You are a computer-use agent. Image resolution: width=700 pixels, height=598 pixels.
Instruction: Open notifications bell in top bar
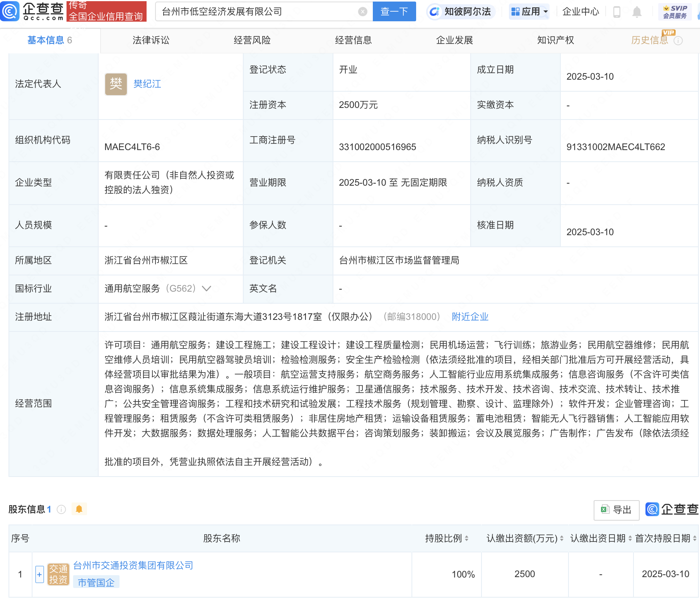coord(637,12)
